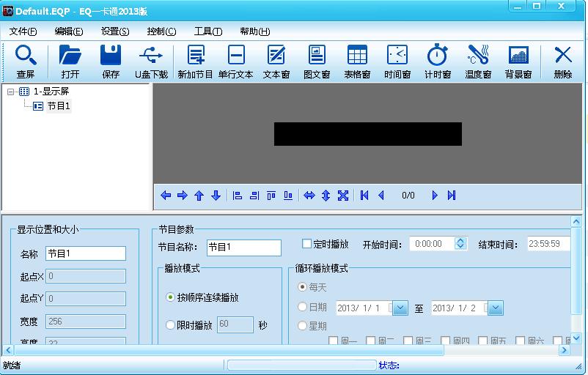
Task: Open the start date 2013/1/1 dropdown
Action: coord(400,308)
